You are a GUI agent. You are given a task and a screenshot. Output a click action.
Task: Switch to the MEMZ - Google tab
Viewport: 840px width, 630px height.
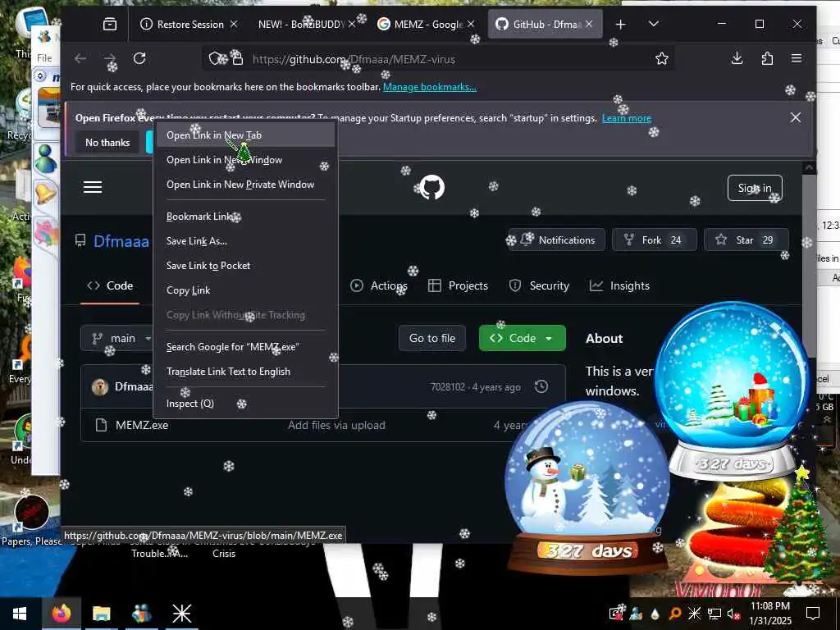[421, 24]
